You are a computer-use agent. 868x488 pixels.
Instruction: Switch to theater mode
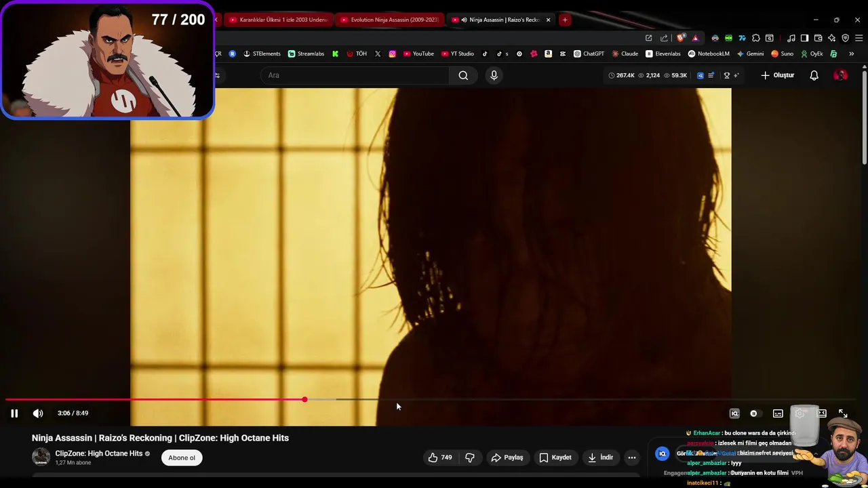tap(822, 413)
